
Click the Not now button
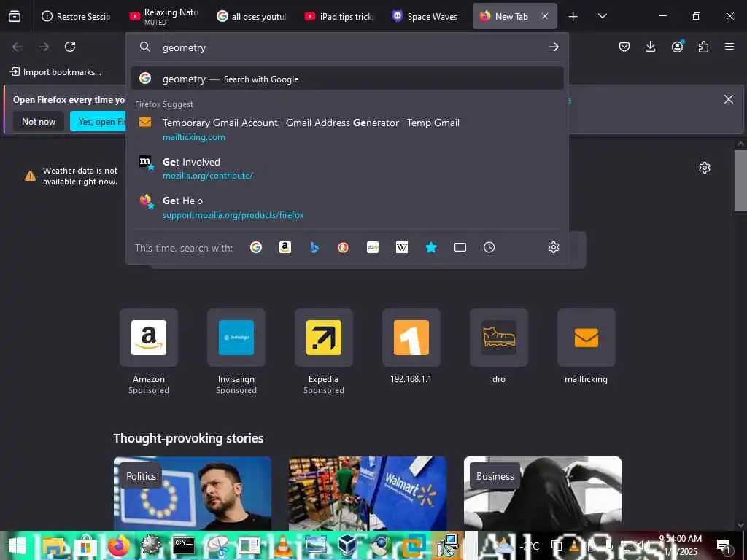pos(39,122)
